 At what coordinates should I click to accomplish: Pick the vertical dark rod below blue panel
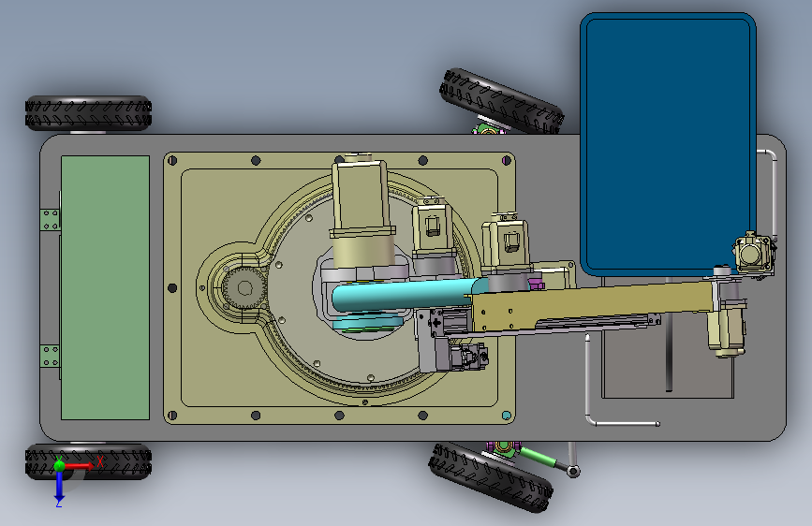click(669, 334)
